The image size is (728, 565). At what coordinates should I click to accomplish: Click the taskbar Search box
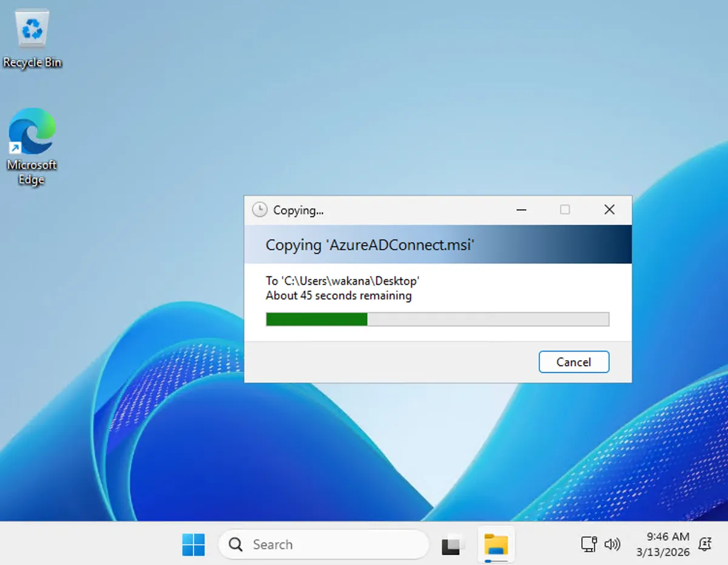tap(323, 544)
